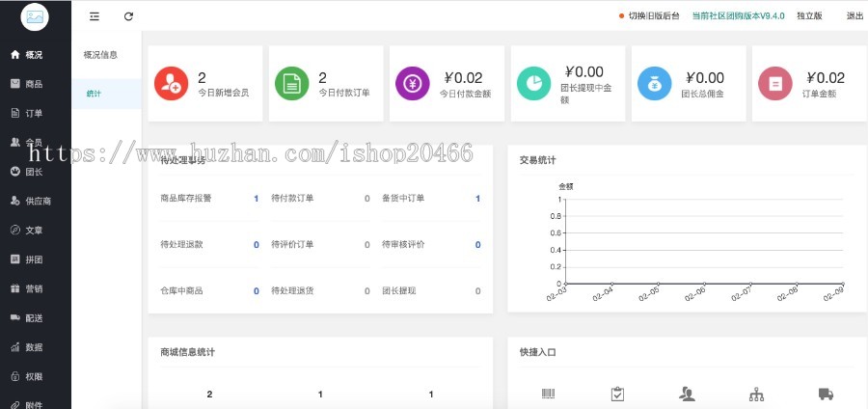Screen dimensions: 868x409
Task: Open 营销 gift icon in sidebar
Action: [14, 288]
